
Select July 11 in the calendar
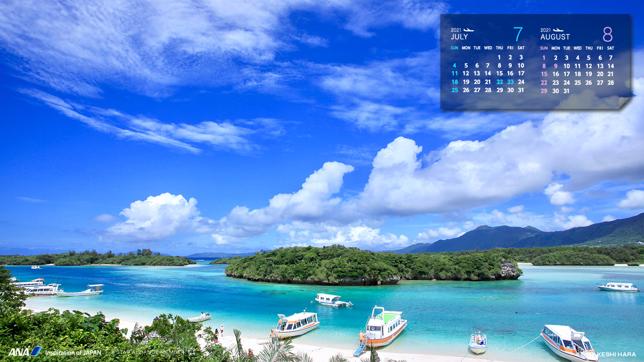(454, 74)
